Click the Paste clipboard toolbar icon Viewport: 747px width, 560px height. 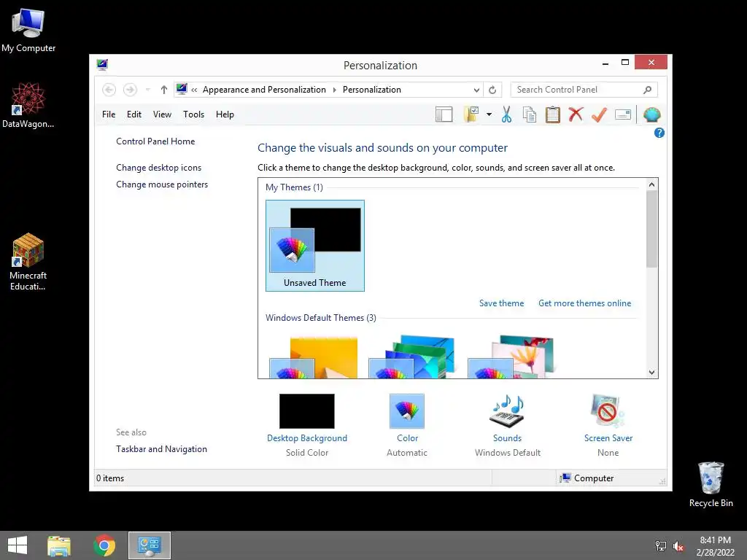tap(553, 114)
